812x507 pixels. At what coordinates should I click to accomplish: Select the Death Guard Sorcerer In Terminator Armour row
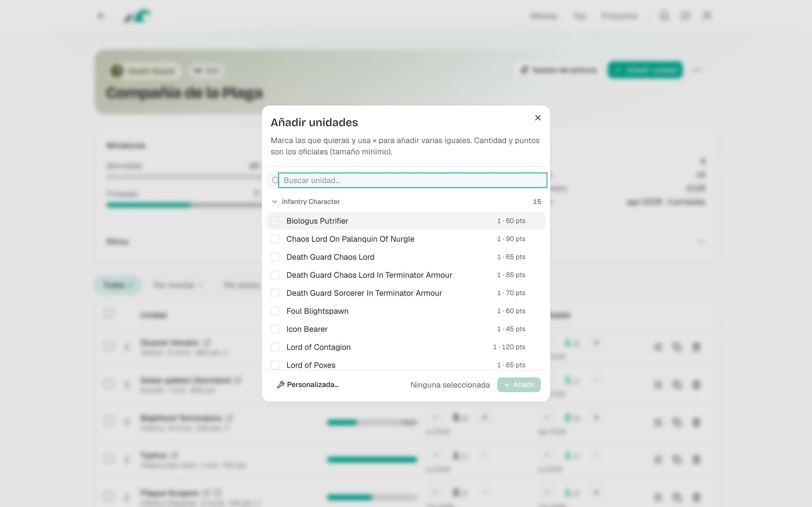(x=406, y=293)
